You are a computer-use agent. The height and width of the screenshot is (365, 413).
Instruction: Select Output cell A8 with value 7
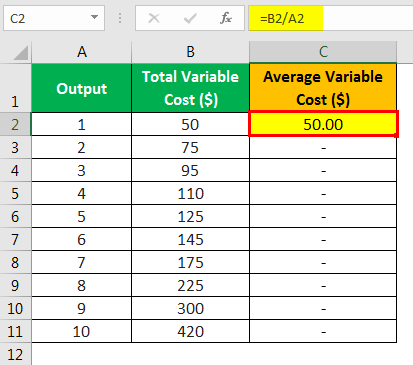(82, 262)
